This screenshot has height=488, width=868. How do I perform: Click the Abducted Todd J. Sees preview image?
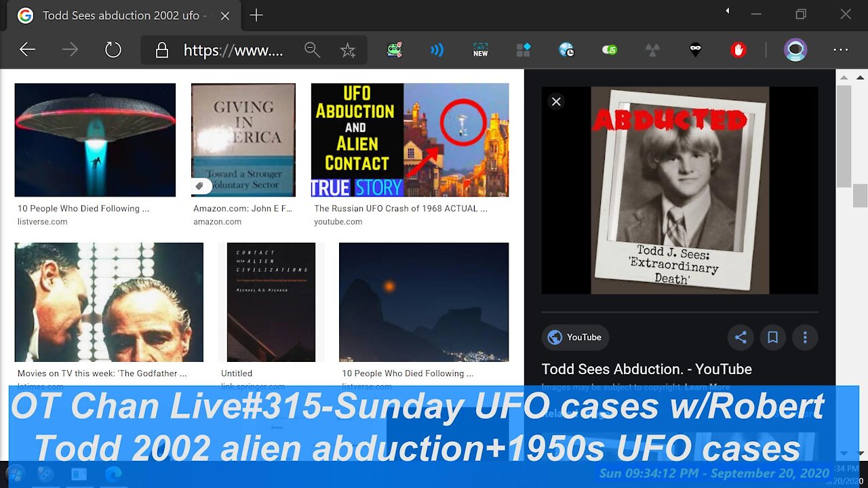click(679, 190)
